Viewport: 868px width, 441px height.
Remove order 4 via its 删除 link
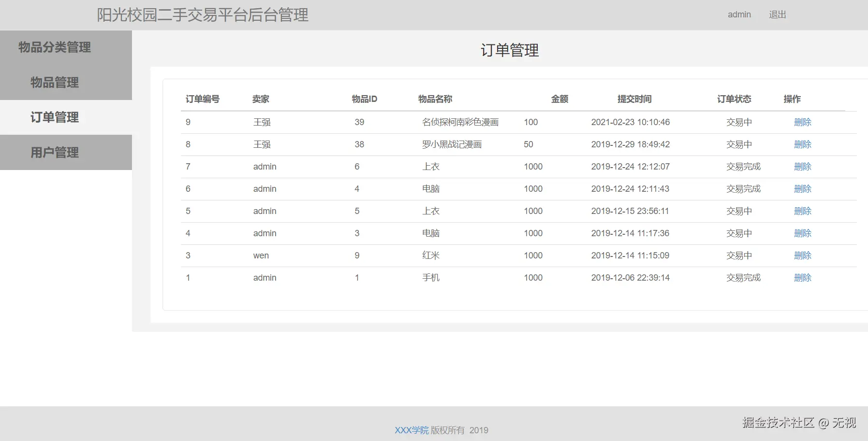coord(803,233)
